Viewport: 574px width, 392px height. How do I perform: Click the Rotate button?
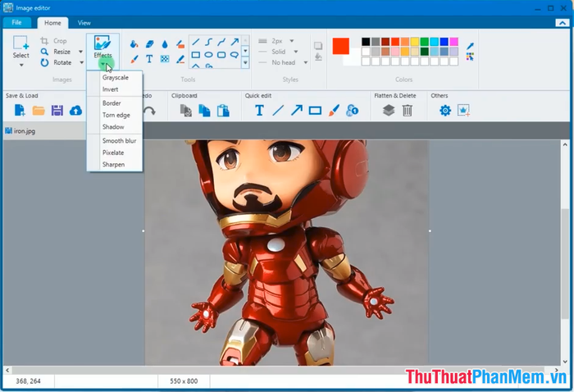(x=56, y=62)
